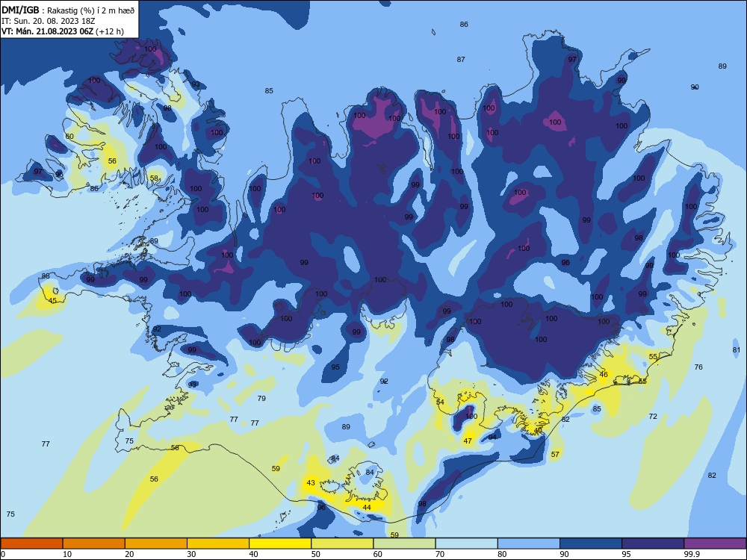The height and width of the screenshot is (560, 747).
Task: Click the indigo 95–99.9 legend swatch
Action: click(653, 544)
